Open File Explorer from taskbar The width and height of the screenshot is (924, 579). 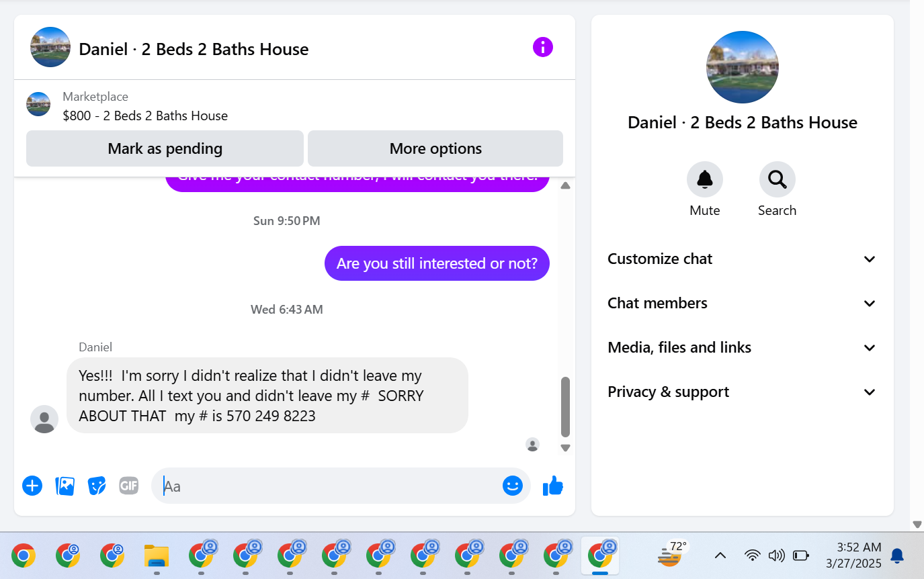click(157, 555)
